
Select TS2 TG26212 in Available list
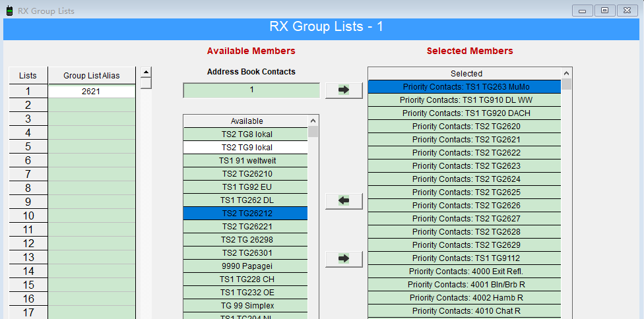click(x=247, y=214)
